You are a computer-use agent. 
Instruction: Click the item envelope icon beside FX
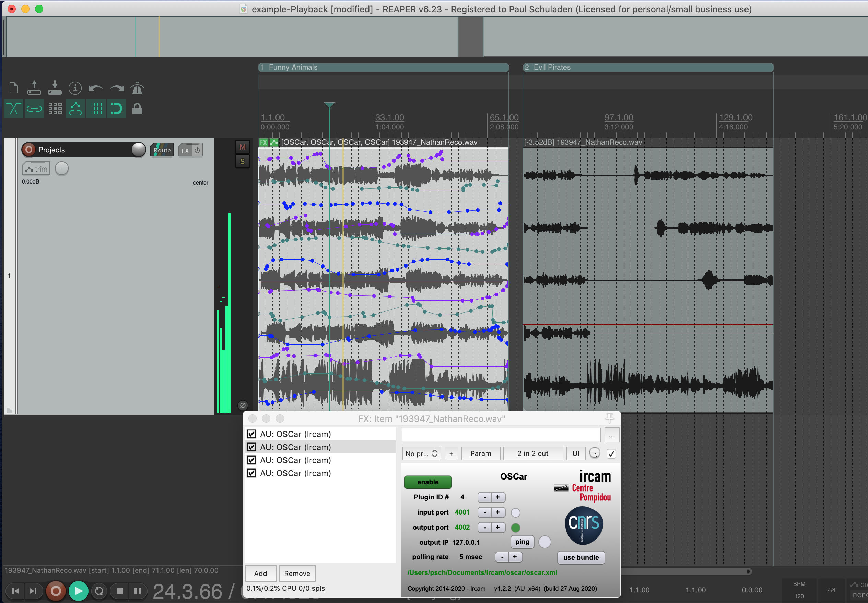[273, 142]
